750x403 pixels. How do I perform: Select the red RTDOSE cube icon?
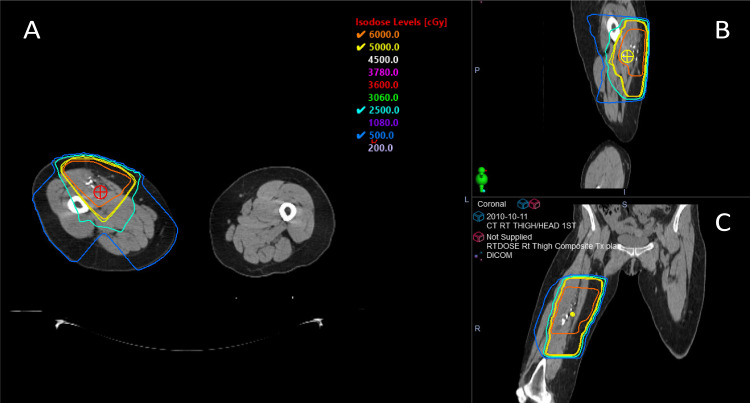[478, 237]
